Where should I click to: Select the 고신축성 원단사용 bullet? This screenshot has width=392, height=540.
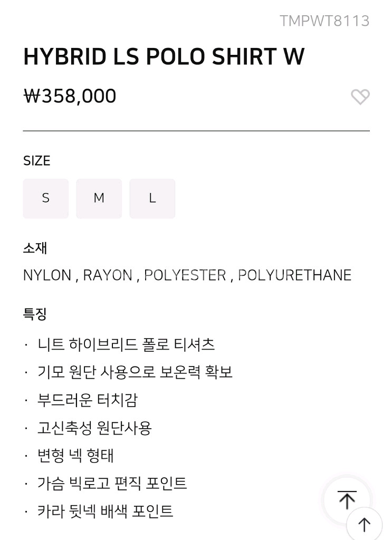(94, 428)
